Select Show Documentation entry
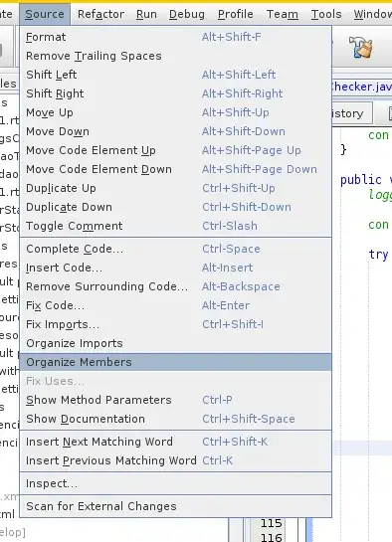This screenshot has width=392, height=542. (x=176, y=419)
